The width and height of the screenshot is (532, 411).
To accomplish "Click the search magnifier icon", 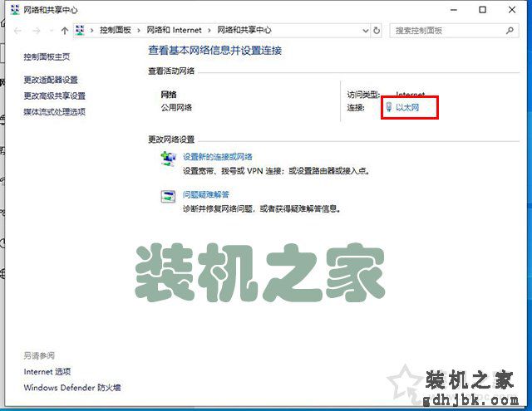I will point(510,31).
